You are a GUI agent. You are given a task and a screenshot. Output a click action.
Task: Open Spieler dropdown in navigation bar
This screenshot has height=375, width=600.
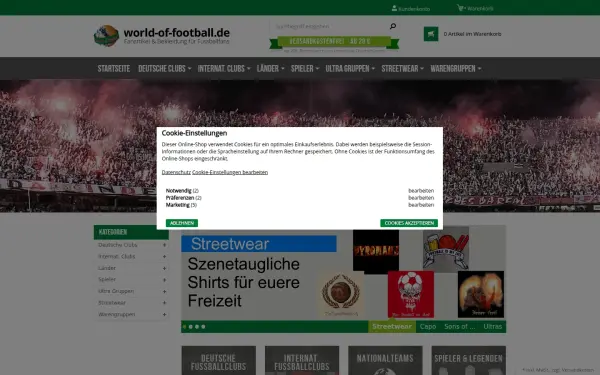(305, 68)
